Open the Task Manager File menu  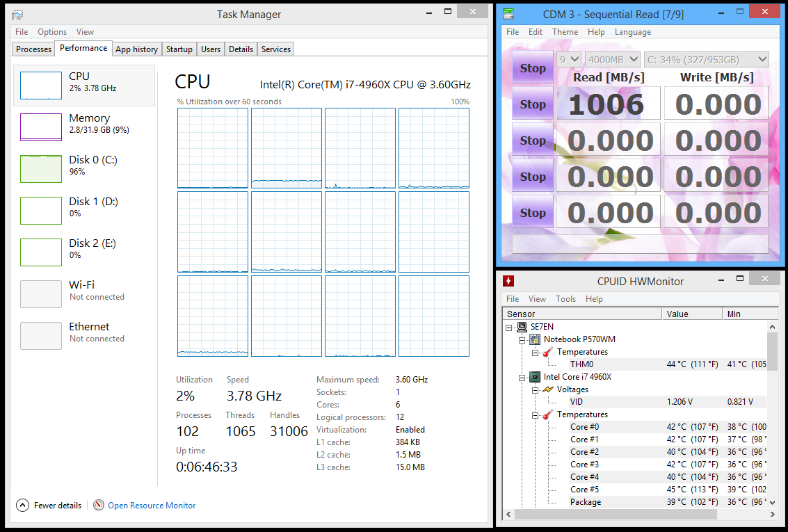point(22,32)
